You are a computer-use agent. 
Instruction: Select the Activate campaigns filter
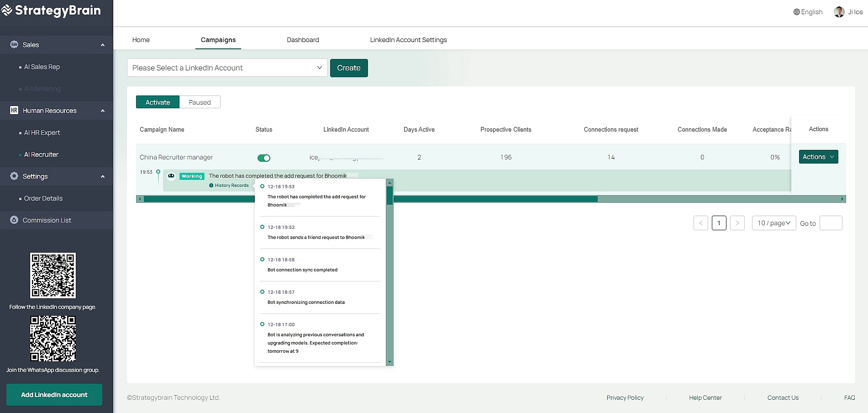[158, 102]
